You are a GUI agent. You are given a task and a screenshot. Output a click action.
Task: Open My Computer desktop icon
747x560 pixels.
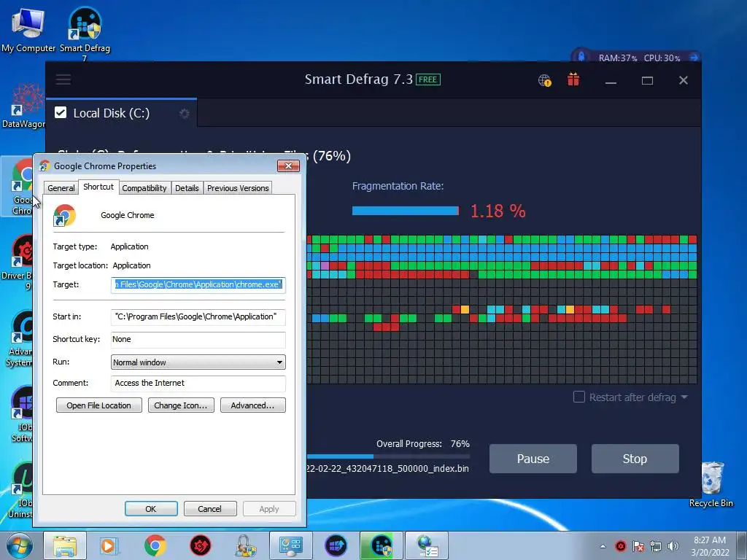coord(28,30)
